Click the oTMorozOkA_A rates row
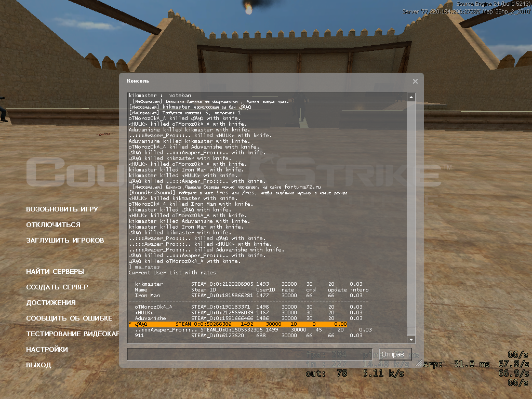This screenshot has width=532, height=399. coord(249,307)
